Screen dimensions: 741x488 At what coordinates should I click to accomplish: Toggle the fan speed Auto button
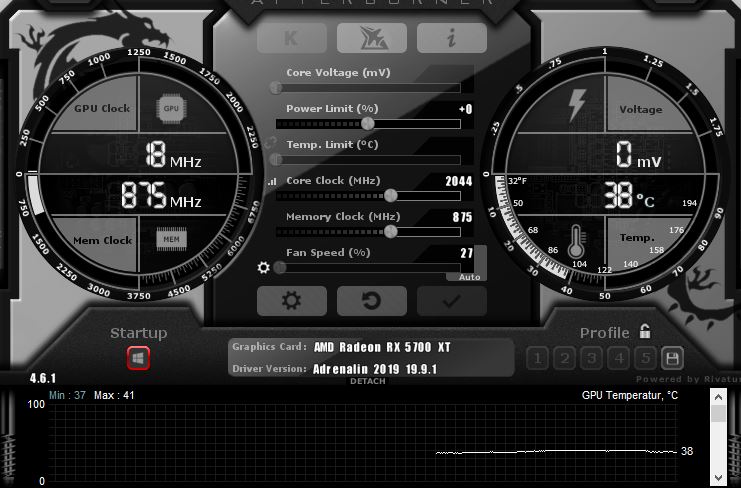(x=469, y=277)
